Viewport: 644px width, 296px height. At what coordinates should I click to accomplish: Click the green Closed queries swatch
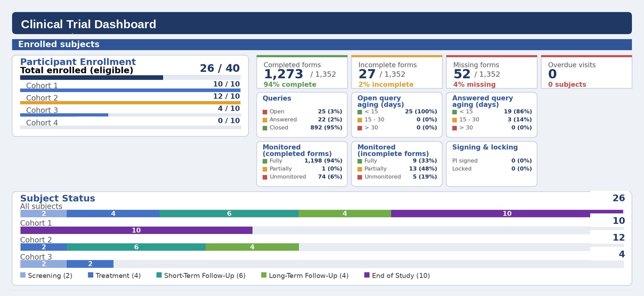[x=265, y=128]
